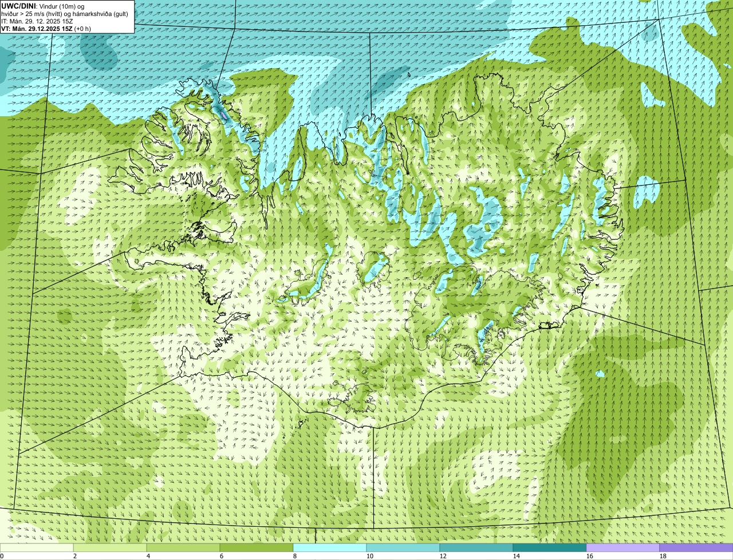733x560 pixels.
Task: Click the 10–12 m/s light teal legend swatch
Action: pos(403,547)
